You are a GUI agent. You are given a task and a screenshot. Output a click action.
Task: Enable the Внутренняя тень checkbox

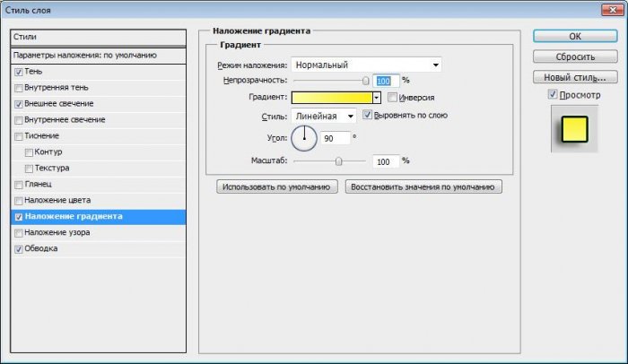[x=19, y=88]
